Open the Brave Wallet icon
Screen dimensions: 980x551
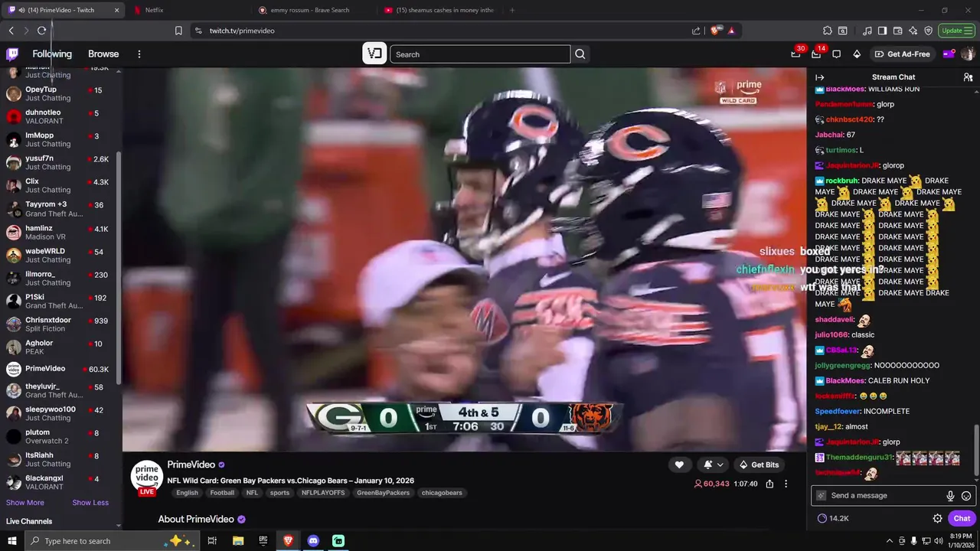[x=897, y=31]
